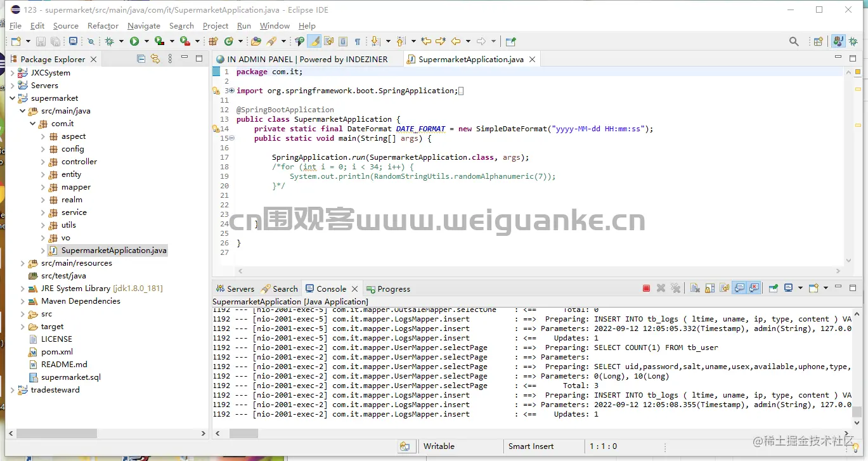Select pom.xml in Package Explorer

pos(57,352)
